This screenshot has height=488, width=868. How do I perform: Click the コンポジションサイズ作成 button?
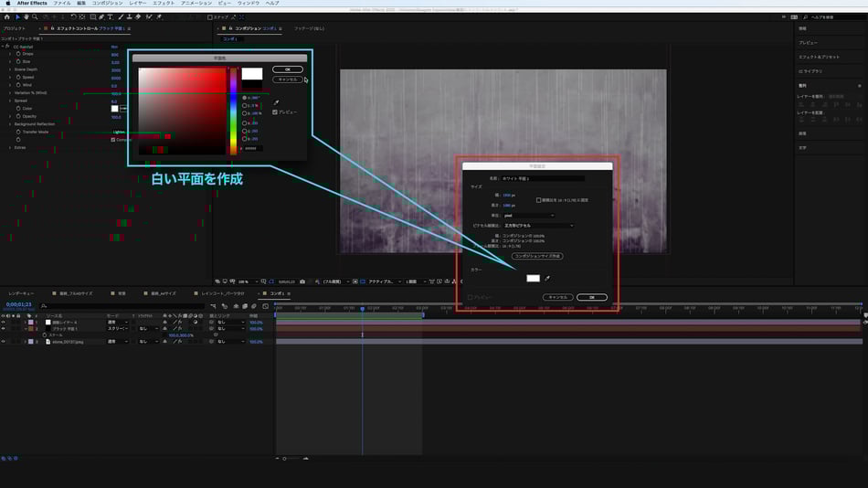(537, 256)
